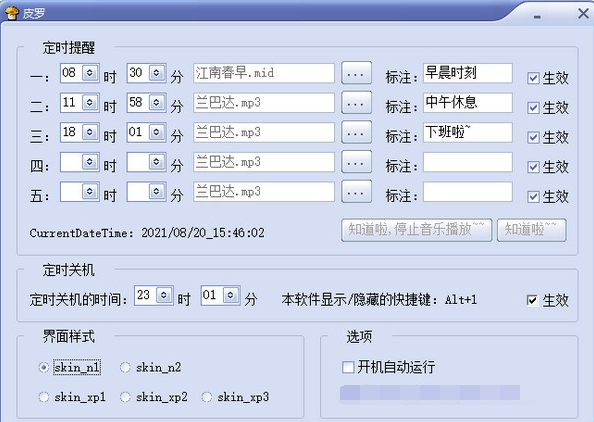
Task: Browse music file for reminder 五
Action: click(x=356, y=191)
